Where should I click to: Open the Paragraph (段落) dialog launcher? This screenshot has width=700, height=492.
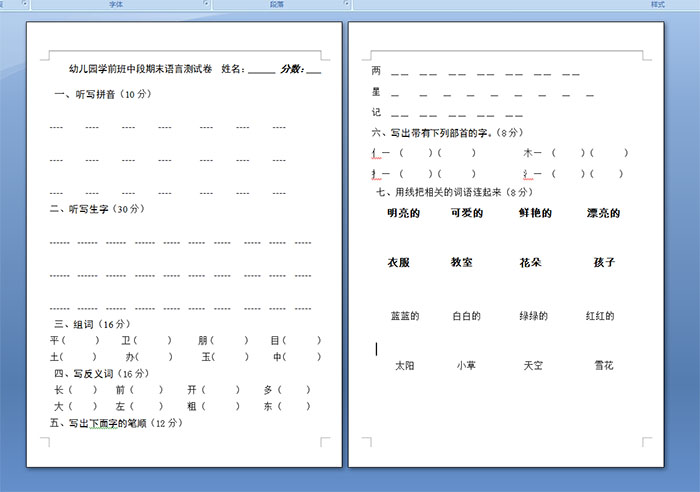[x=347, y=3]
